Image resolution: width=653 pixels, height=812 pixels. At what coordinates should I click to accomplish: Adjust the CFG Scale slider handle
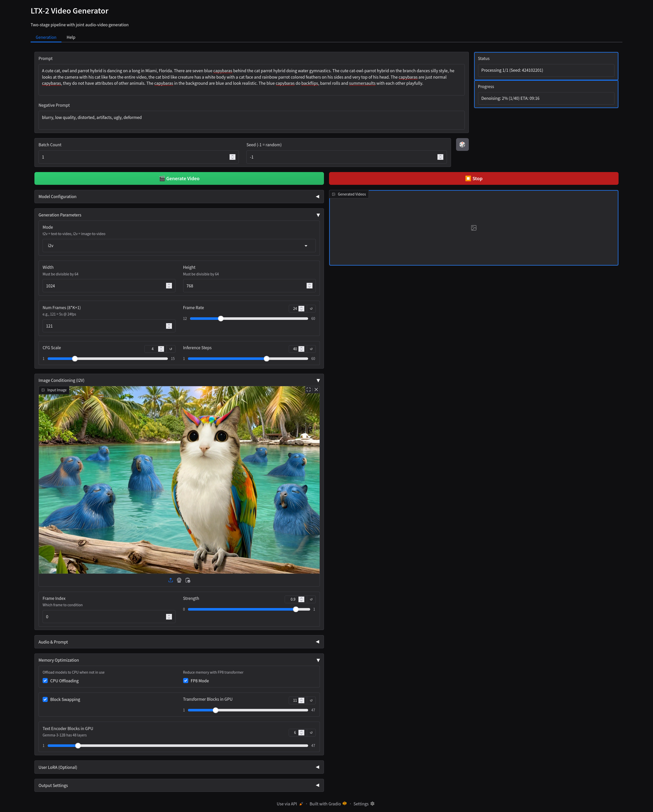point(75,359)
